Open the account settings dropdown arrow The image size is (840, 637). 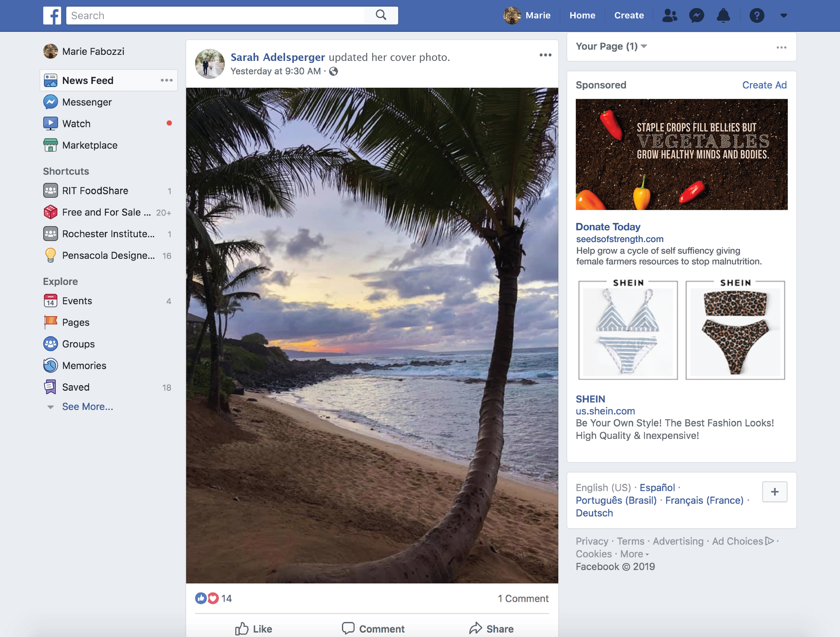pyautogui.click(x=784, y=16)
